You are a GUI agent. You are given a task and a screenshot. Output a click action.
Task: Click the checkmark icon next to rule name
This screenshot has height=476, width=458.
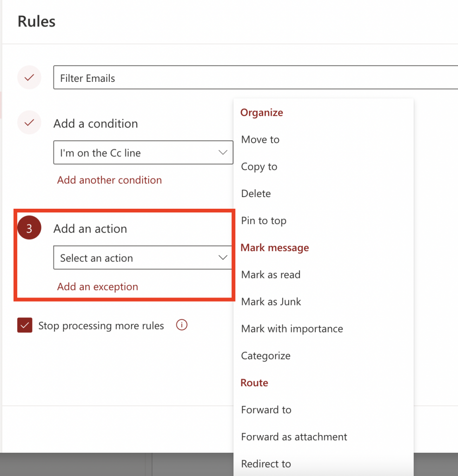29,78
